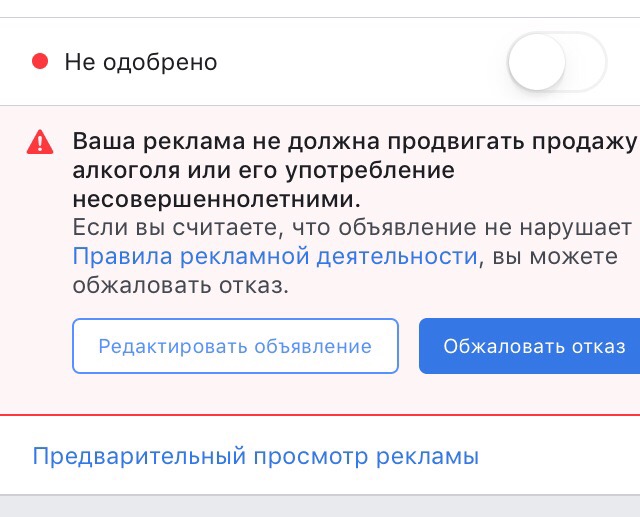Image resolution: width=640 pixels, height=517 pixels.
Task: Open Предварительный просмотр рекламы
Action: click(256, 456)
